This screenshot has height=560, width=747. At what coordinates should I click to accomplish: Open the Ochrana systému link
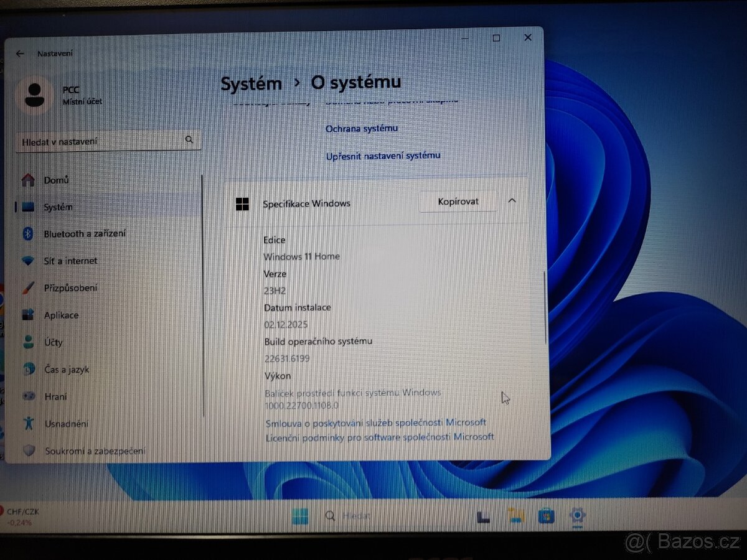(x=361, y=128)
